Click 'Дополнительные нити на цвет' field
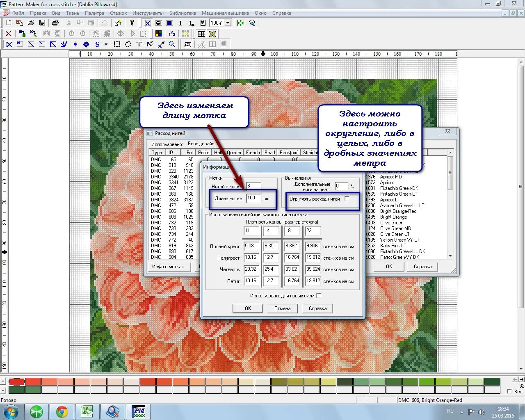Viewport: 525px width, 420px height. [x=342, y=186]
